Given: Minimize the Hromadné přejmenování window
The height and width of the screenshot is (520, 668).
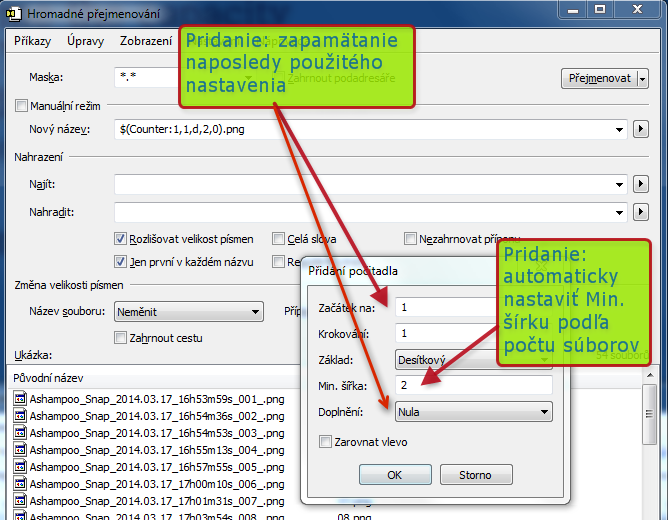Looking at the screenshot, I should coord(573,9).
